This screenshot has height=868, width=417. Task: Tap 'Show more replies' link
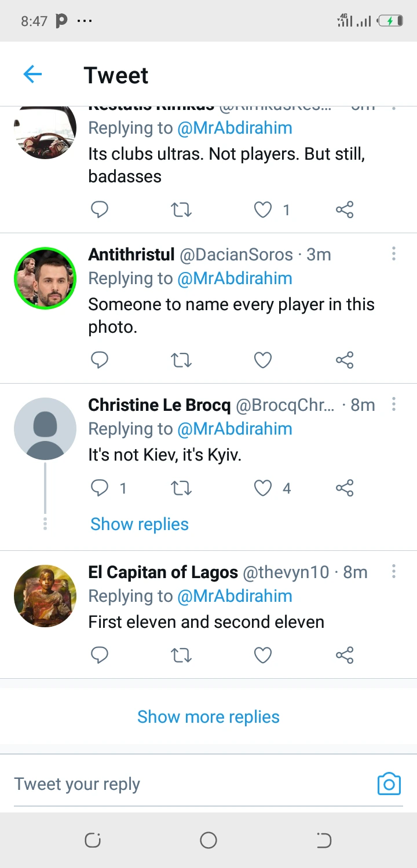[x=209, y=717]
